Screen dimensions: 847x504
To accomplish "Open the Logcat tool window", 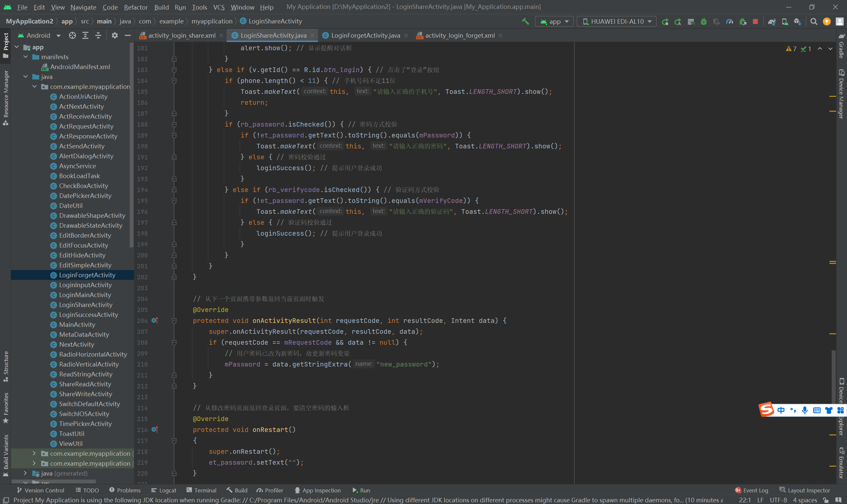I will [x=163, y=490].
